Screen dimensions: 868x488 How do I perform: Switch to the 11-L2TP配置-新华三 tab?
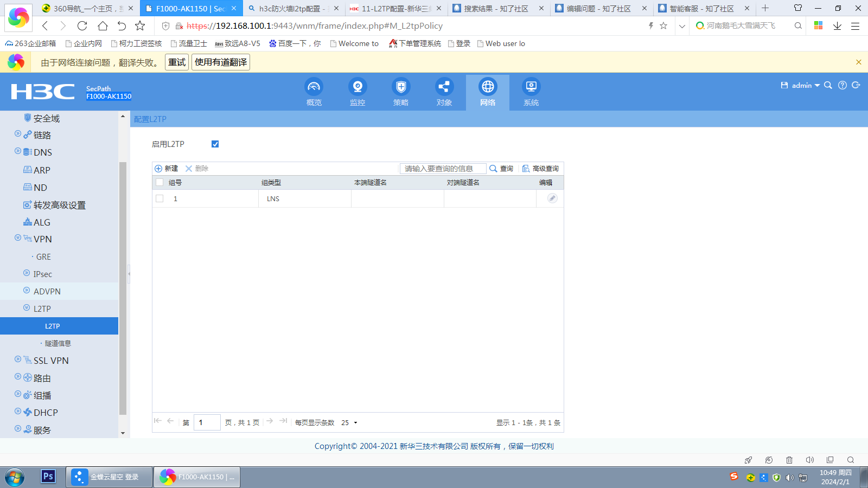click(x=395, y=8)
